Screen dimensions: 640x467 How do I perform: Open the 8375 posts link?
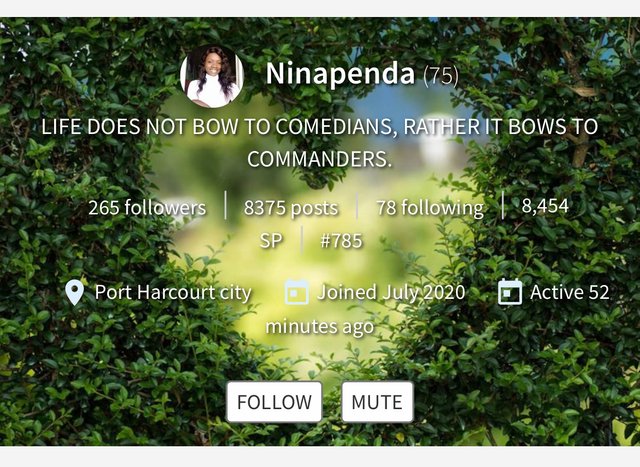point(291,207)
